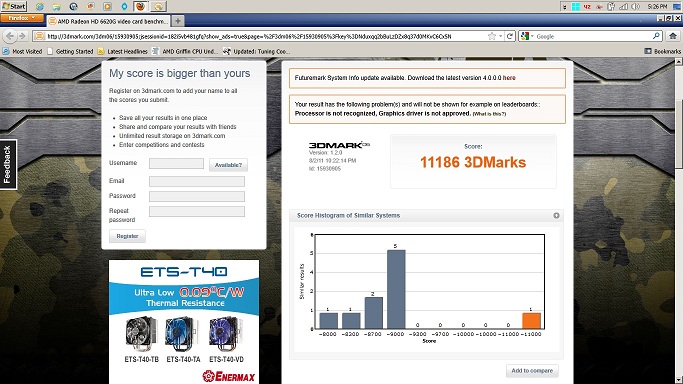
Task: Open the home page icon
Action: [673, 36]
